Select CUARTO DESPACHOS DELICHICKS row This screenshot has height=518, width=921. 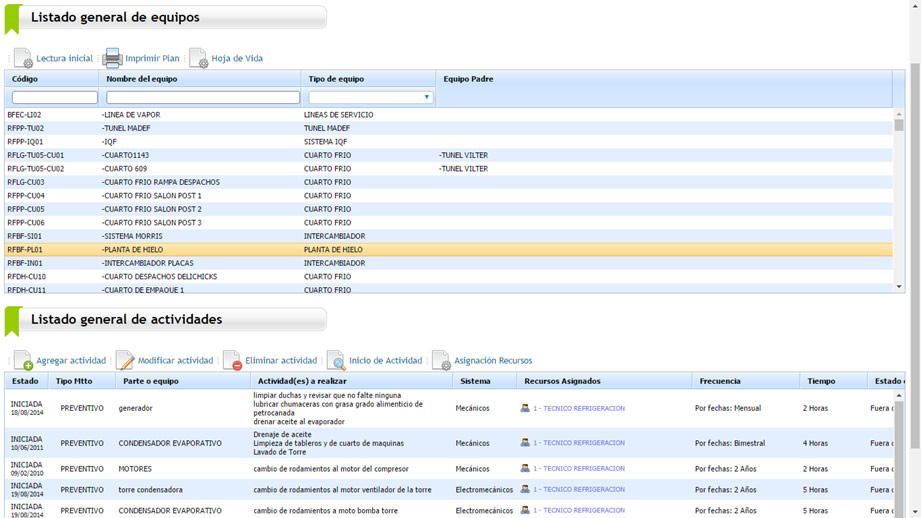[x=449, y=277]
